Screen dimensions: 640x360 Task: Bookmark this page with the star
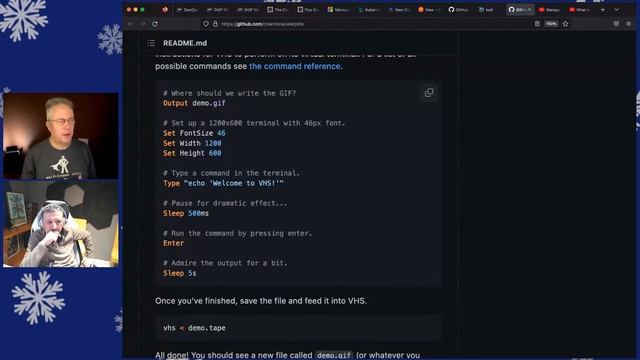(565, 24)
